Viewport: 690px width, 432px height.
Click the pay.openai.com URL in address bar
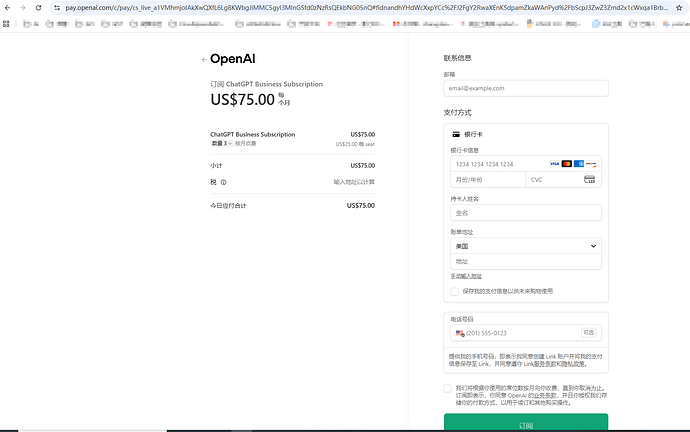(367, 7)
